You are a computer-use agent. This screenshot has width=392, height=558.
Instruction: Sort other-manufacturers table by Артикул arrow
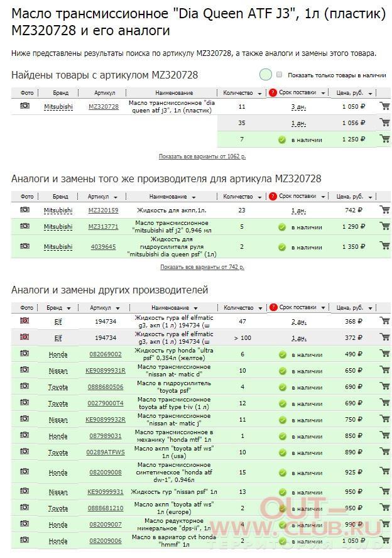point(117,308)
